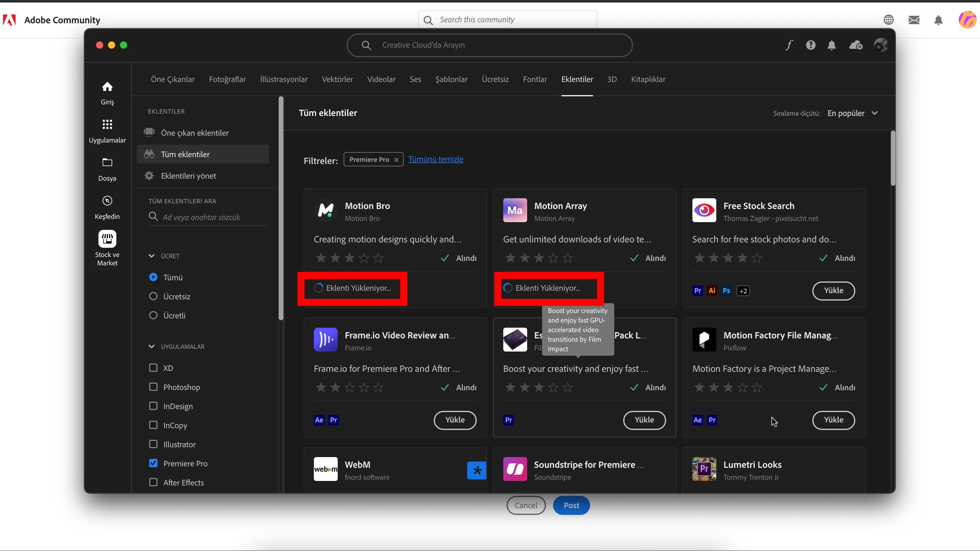The width and height of the screenshot is (980, 551).
Task: Switch to the Fontlar tab
Action: click(535, 79)
